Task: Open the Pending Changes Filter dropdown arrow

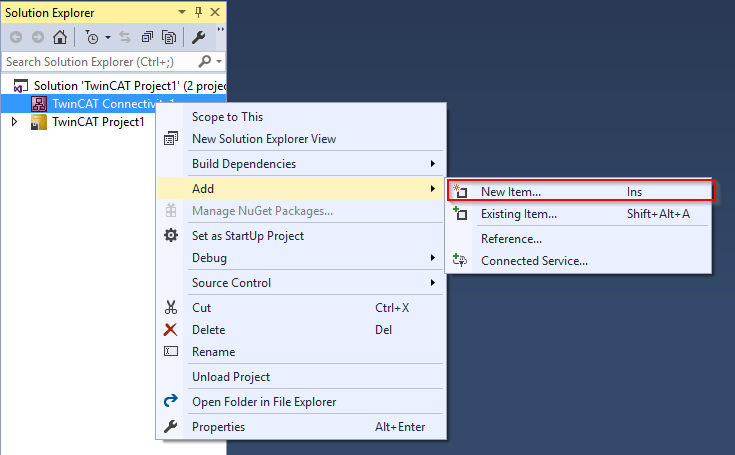Action: coord(108,37)
